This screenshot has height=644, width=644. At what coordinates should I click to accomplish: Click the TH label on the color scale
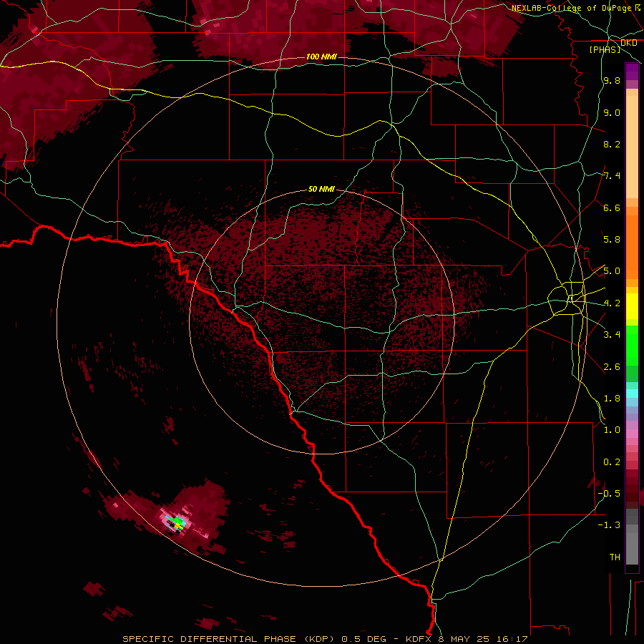pos(615,557)
